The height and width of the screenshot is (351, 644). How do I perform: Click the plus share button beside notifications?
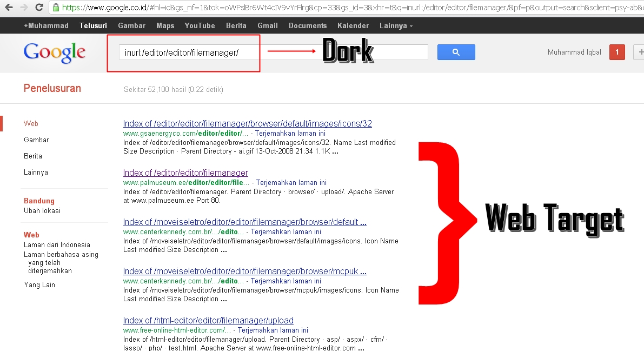(x=639, y=52)
